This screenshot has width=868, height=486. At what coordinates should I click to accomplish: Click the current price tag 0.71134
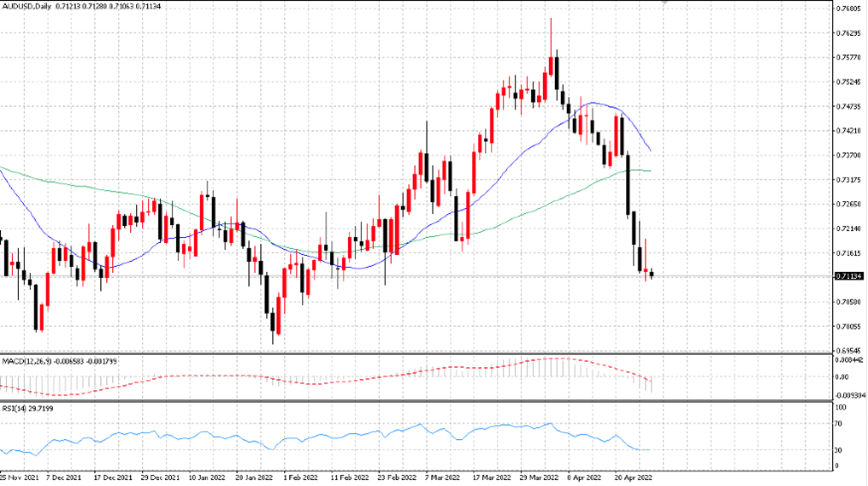pyautogui.click(x=848, y=276)
